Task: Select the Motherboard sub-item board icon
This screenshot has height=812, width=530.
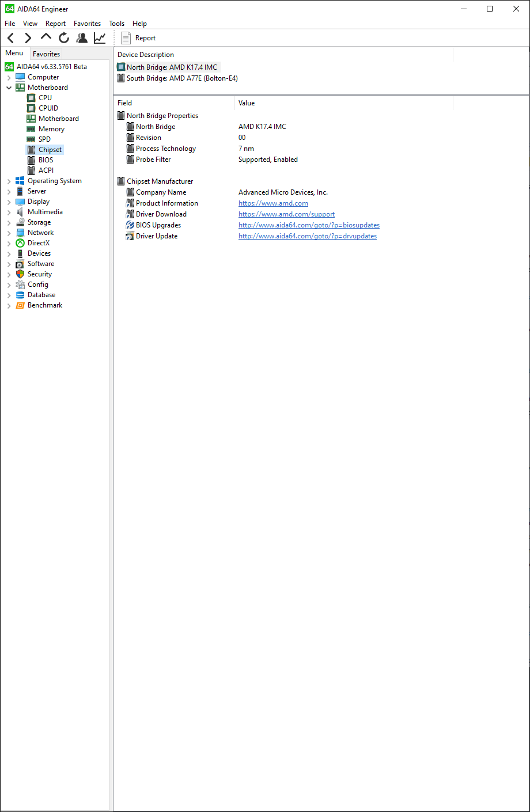Action: tap(31, 119)
